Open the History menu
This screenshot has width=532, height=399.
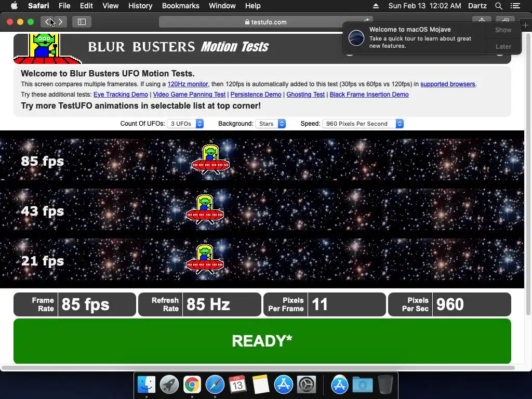pyautogui.click(x=140, y=6)
